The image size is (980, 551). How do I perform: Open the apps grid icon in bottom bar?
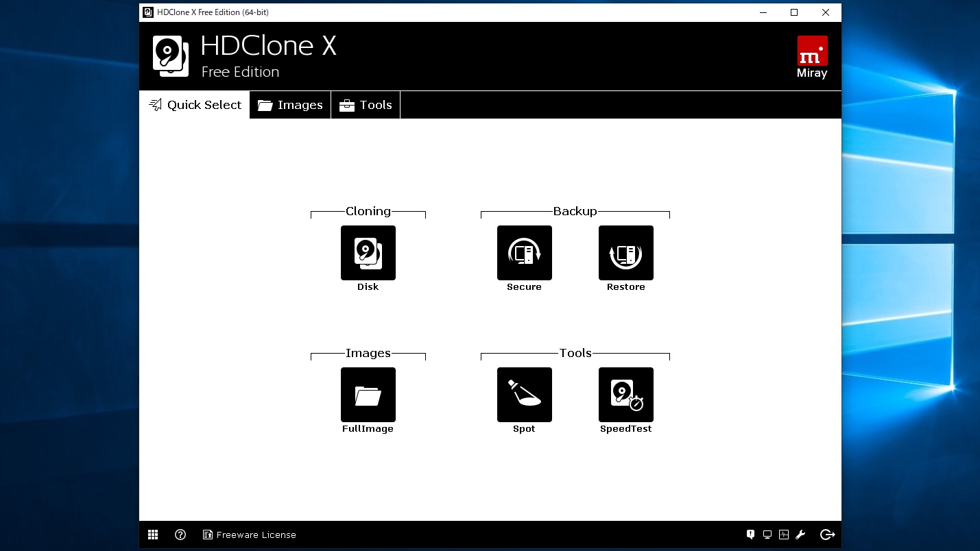pyautogui.click(x=153, y=535)
